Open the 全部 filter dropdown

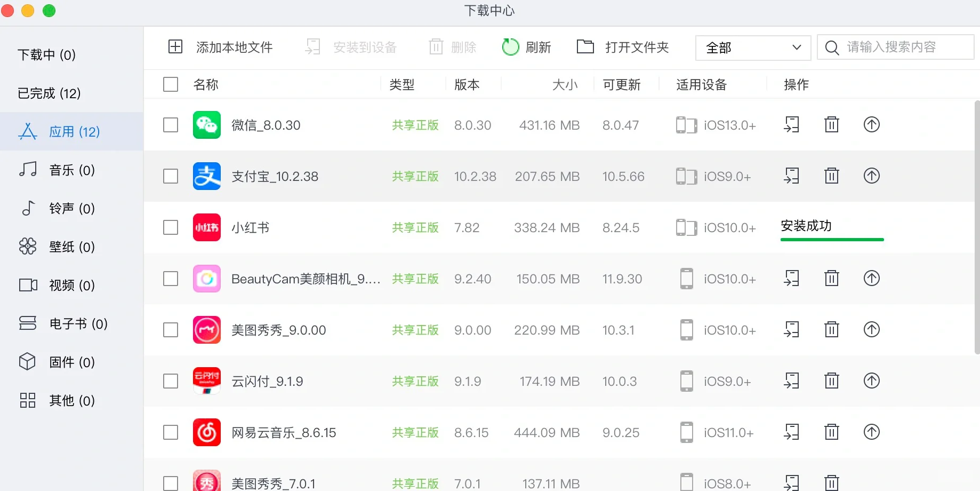click(x=752, y=47)
